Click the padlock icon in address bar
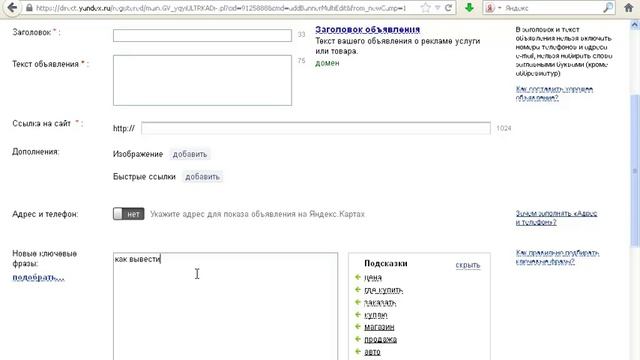Viewport: 640px width, 360px height. 29,8
